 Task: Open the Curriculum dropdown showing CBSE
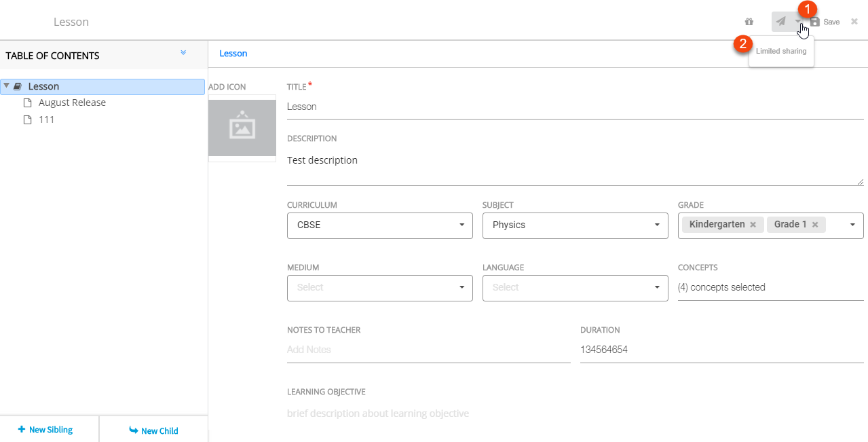point(379,225)
